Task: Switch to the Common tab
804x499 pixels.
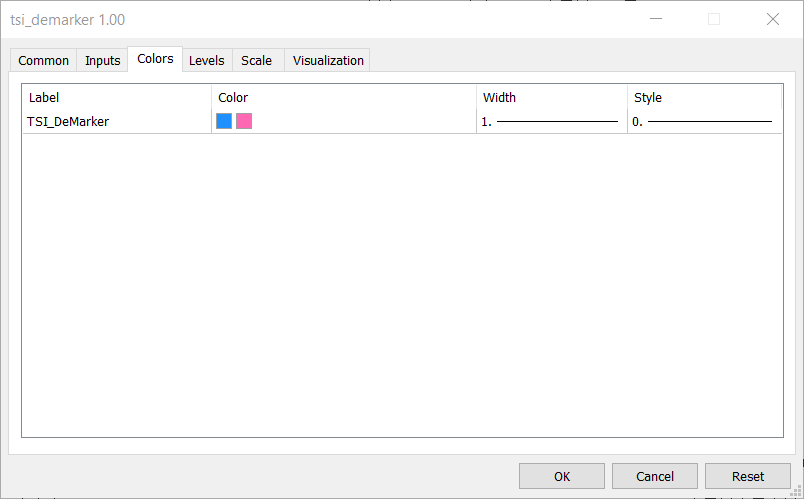Action: pos(44,61)
